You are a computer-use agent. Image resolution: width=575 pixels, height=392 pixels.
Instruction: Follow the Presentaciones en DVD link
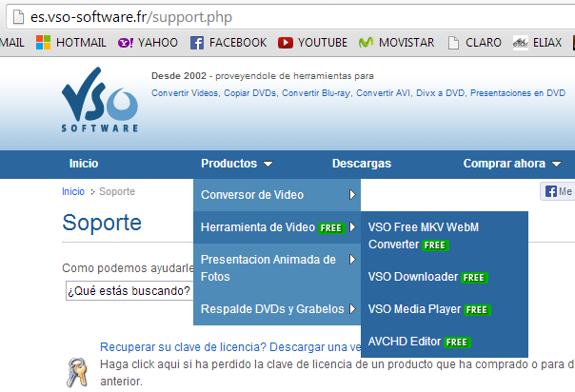pos(518,93)
